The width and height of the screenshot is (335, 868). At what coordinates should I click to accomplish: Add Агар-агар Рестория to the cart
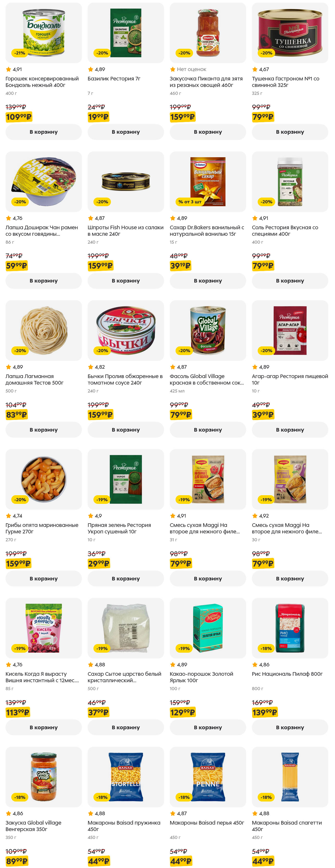click(x=290, y=430)
